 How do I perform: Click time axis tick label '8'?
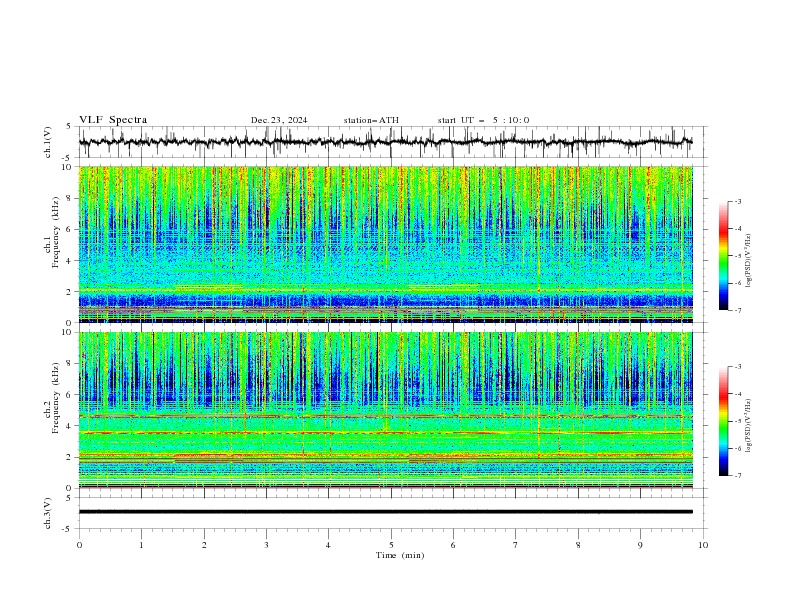[x=578, y=545]
